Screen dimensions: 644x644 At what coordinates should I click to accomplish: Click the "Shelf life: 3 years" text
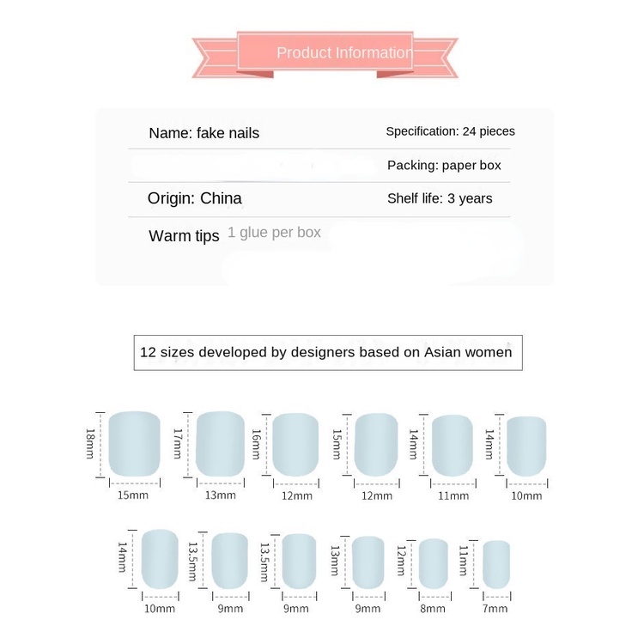(440, 198)
